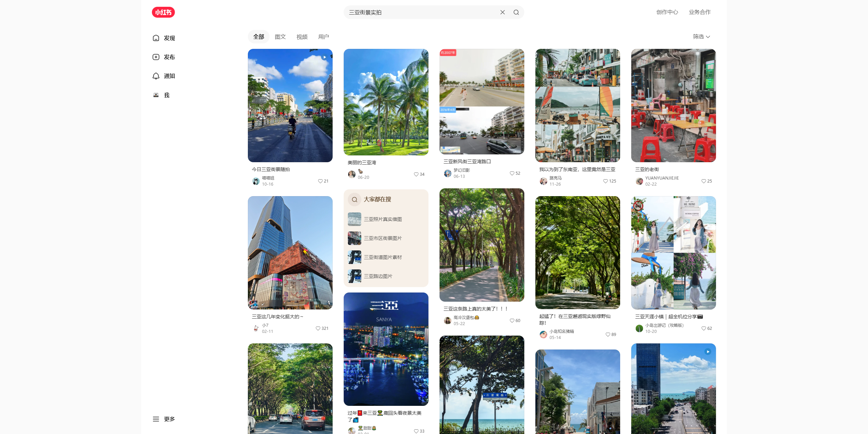This screenshot has width=868, height=434.
Task: Switch to the 图文 tab
Action: tap(280, 37)
